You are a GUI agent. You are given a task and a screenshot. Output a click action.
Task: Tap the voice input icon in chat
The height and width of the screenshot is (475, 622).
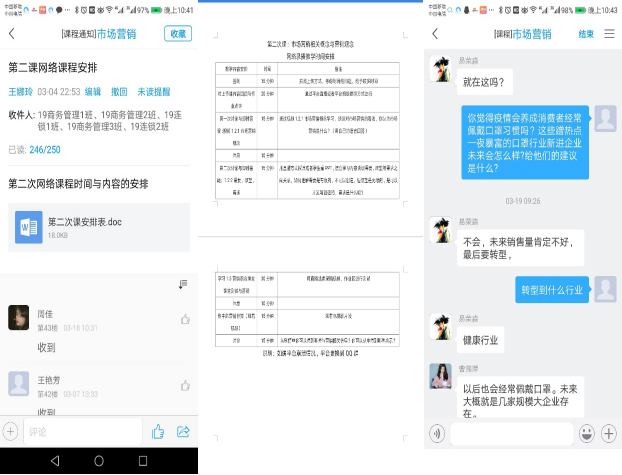pos(436,433)
